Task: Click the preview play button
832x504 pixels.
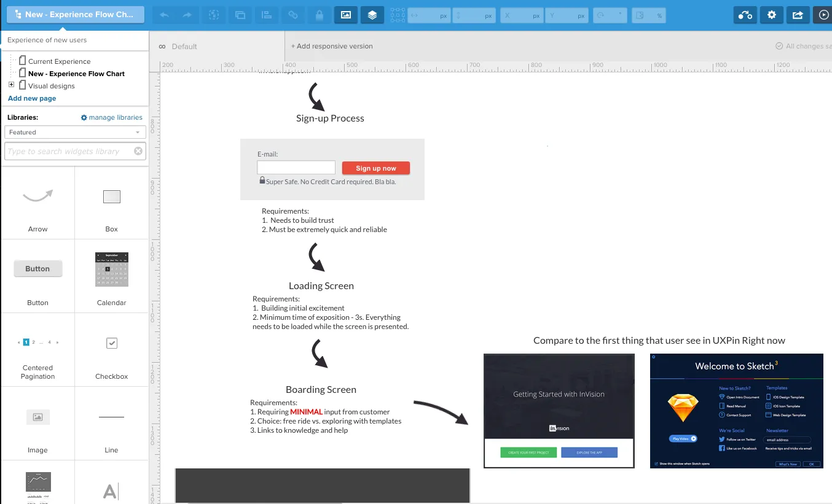Action: pos(822,15)
